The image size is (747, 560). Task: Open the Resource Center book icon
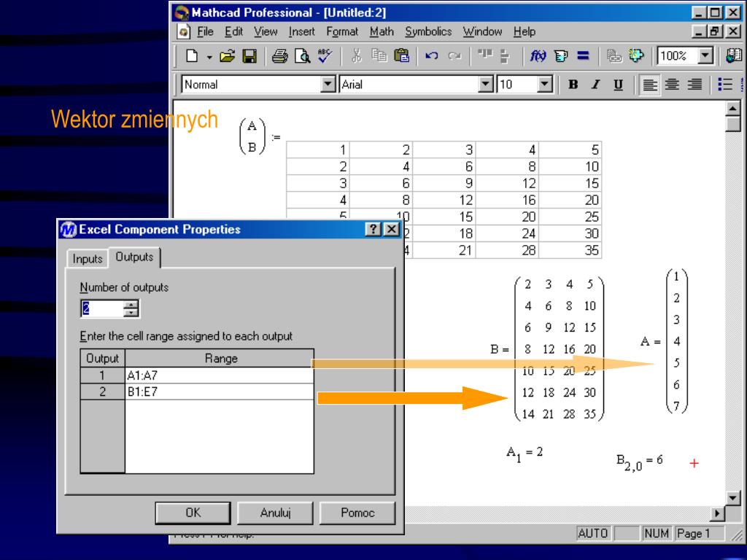[x=734, y=55]
